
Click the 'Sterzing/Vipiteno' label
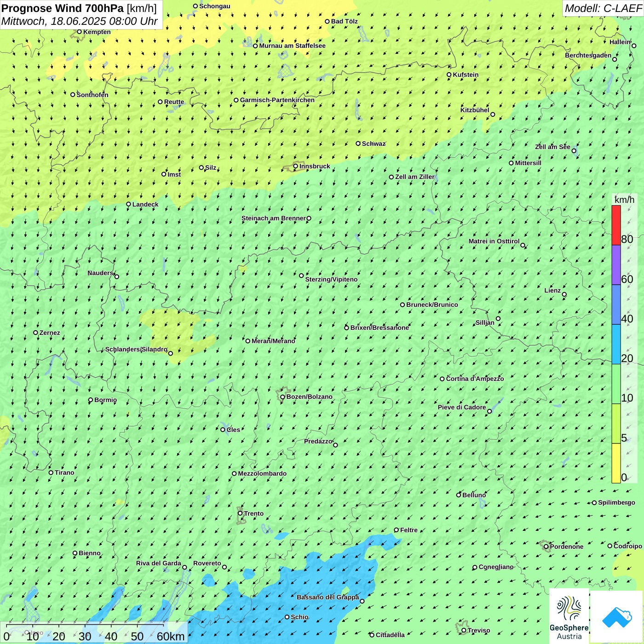point(331,279)
